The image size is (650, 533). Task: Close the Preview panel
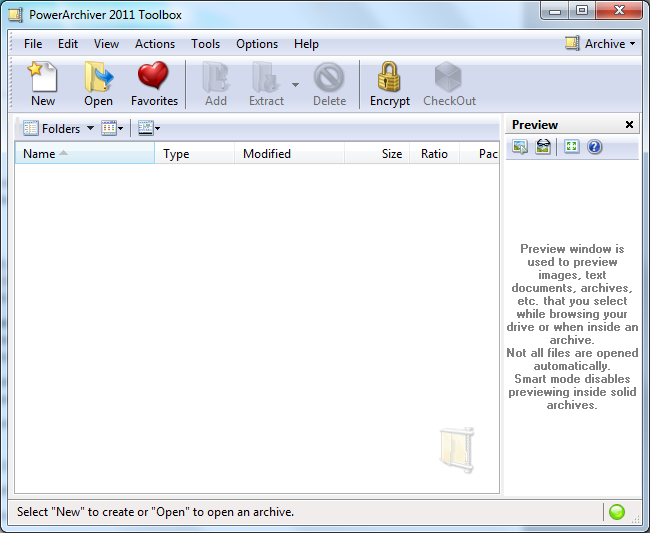click(629, 124)
